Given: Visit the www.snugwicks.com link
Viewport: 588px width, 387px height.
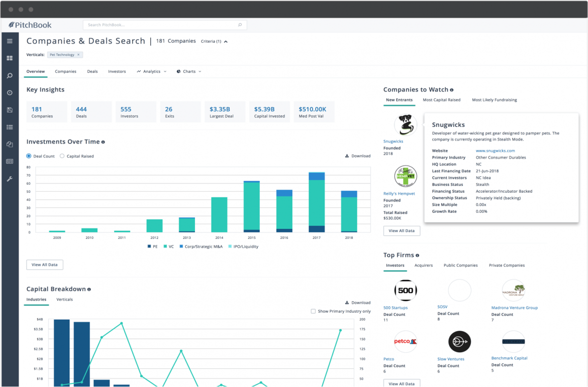Looking at the screenshot, I should coord(495,150).
